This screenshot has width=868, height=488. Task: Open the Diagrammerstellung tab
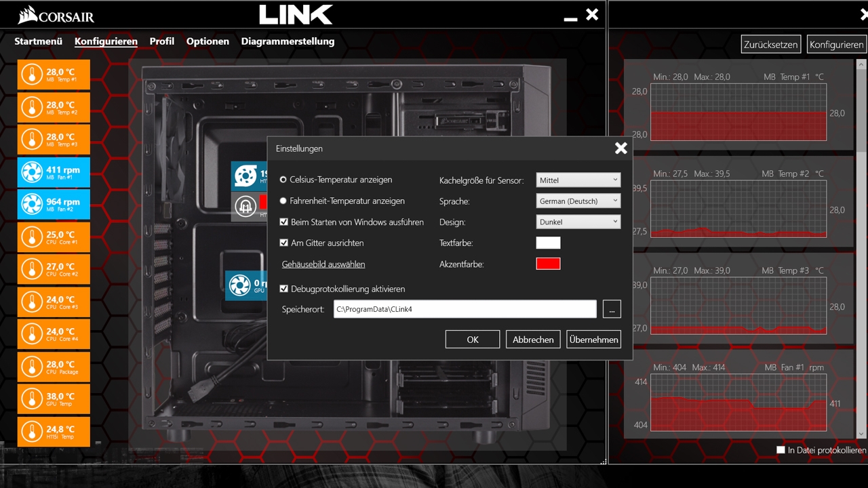click(x=288, y=41)
